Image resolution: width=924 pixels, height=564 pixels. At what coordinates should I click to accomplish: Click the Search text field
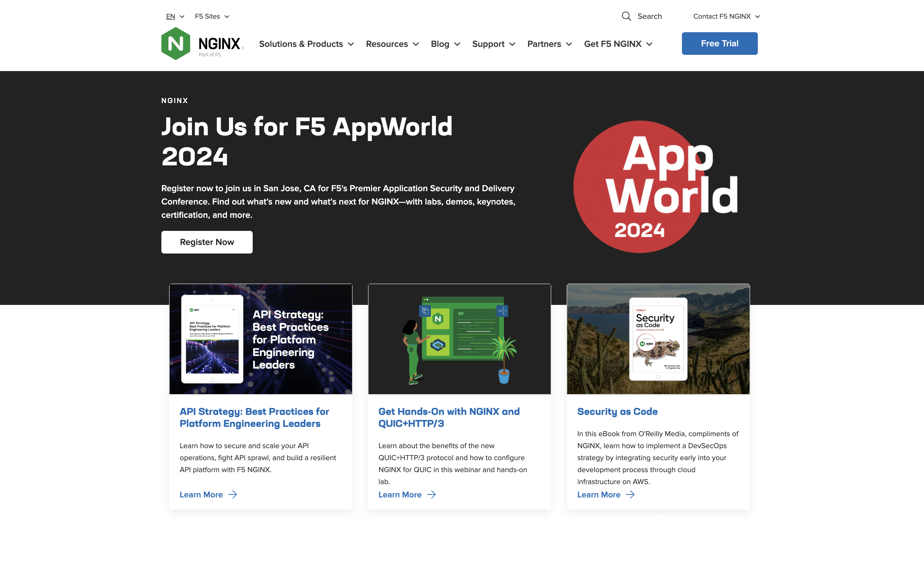(649, 16)
